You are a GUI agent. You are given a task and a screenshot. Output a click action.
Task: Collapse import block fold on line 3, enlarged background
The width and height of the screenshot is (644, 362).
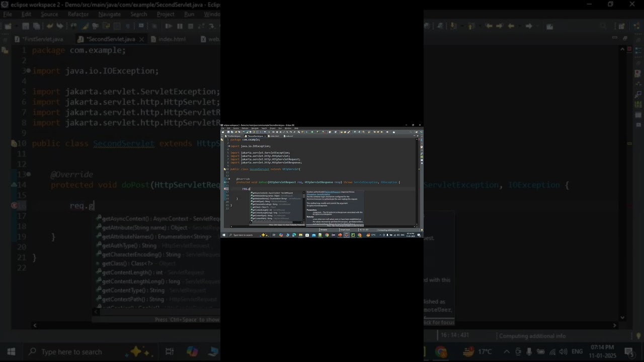click(28, 71)
